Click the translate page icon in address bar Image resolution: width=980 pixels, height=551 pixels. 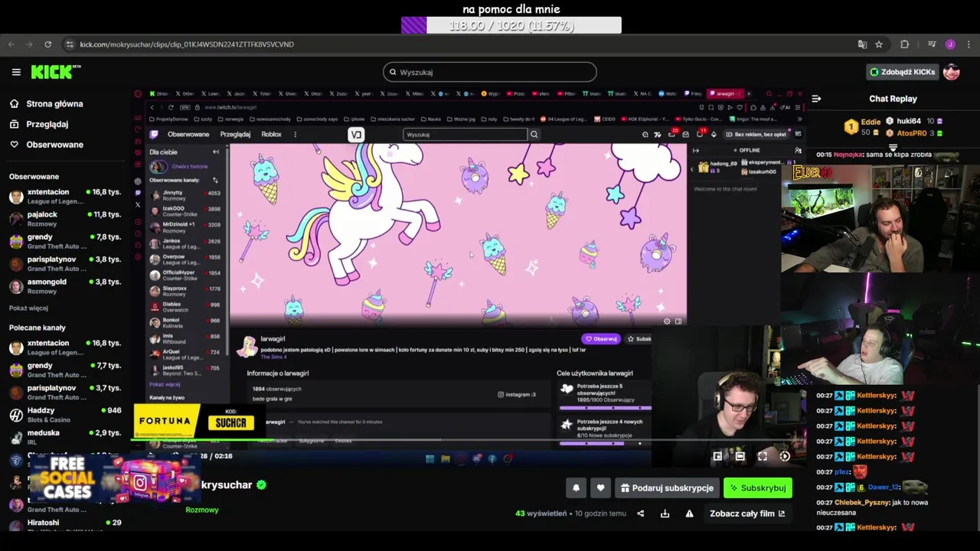pyautogui.click(x=862, y=44)
